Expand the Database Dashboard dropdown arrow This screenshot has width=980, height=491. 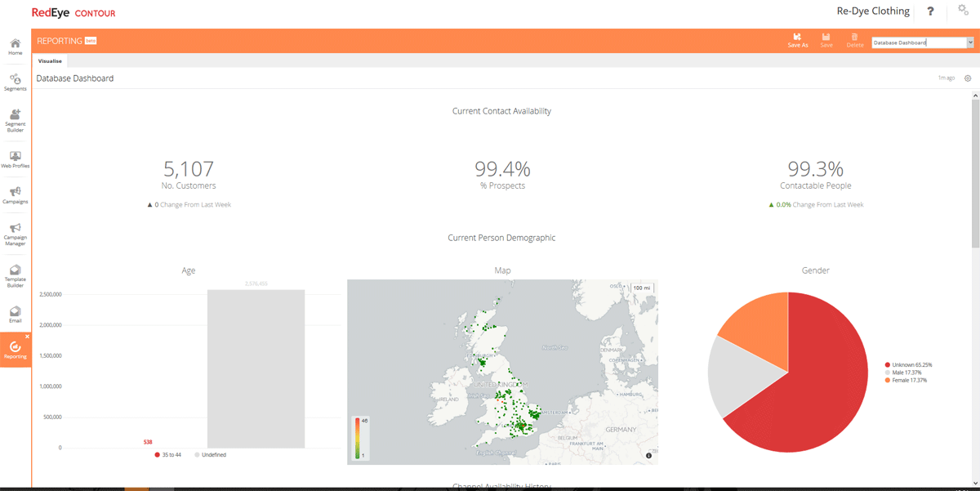(970, 42)
